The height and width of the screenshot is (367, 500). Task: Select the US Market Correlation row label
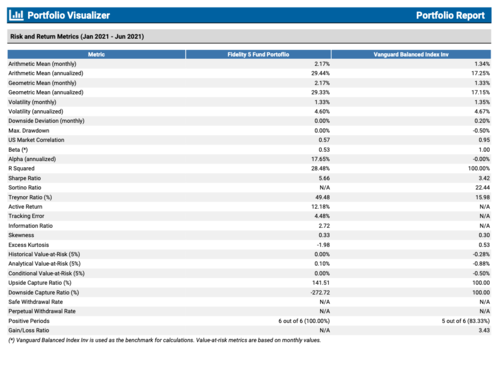[x=36, y=140]
